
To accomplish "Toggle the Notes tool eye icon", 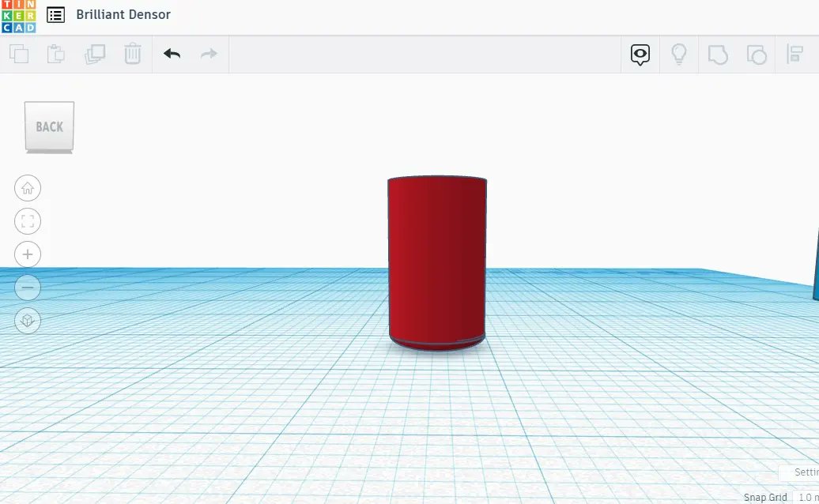I will [x=640, y=55].
